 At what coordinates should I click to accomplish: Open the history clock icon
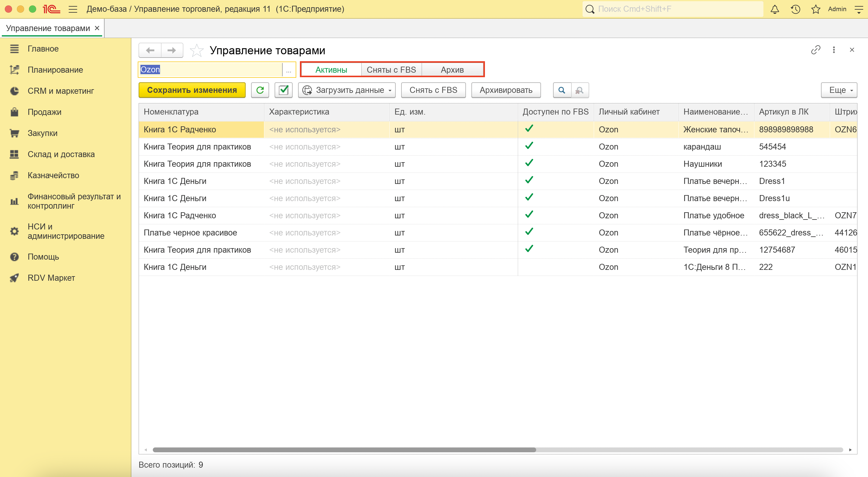point(795,9)
